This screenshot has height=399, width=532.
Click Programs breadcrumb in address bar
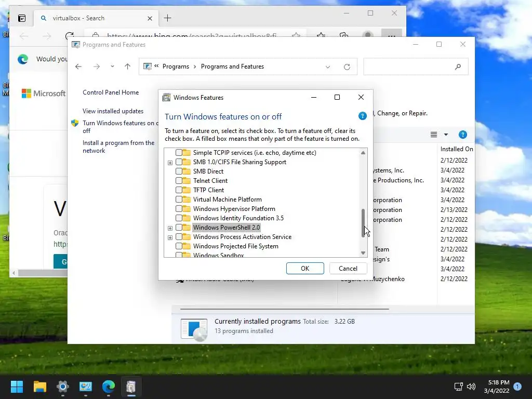176,66
